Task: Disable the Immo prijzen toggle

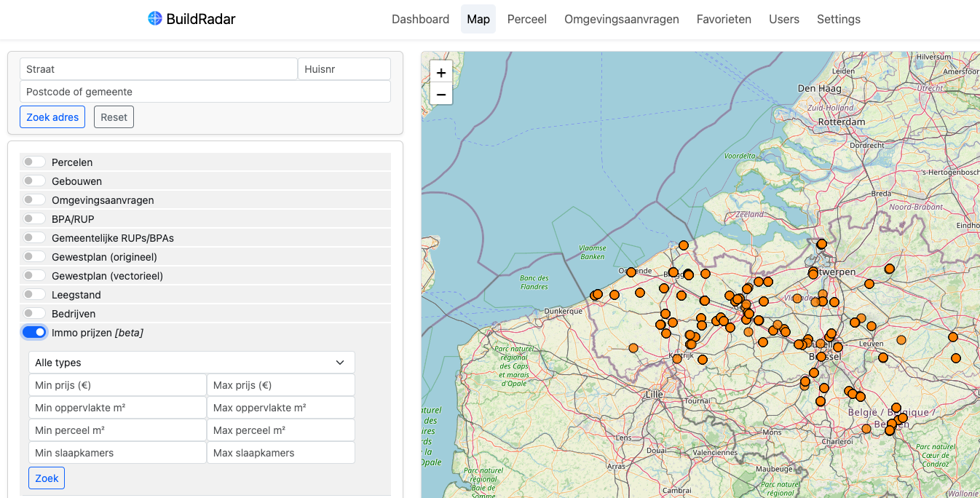Action: [34, 333]
